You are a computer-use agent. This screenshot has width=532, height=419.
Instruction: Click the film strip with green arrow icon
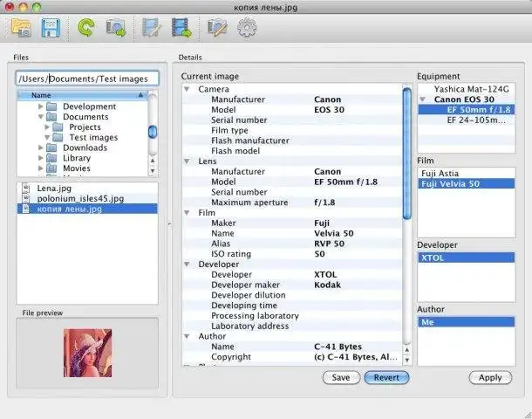tap(181, 28)
